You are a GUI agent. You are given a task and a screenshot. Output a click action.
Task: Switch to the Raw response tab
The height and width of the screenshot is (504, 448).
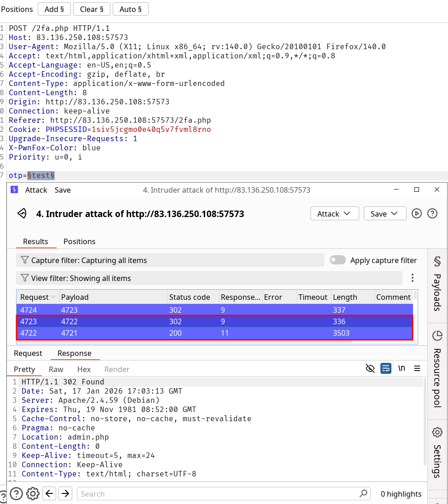pos(56,369)
